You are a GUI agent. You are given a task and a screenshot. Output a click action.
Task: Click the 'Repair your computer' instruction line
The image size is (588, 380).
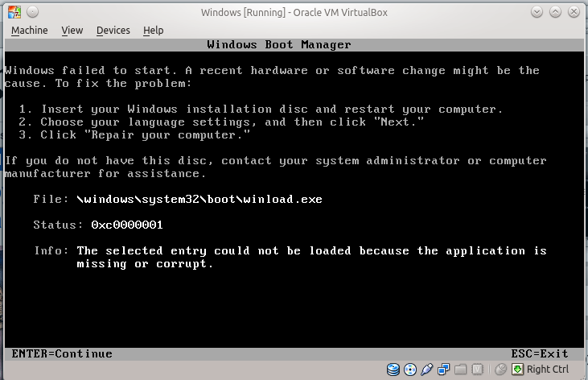tap(134, 134)
